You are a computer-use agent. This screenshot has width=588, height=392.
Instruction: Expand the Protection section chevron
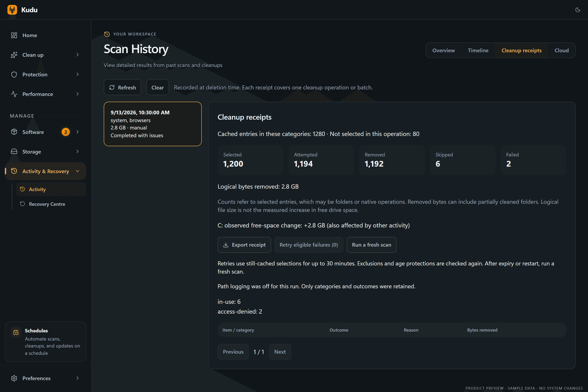[78, 75]
